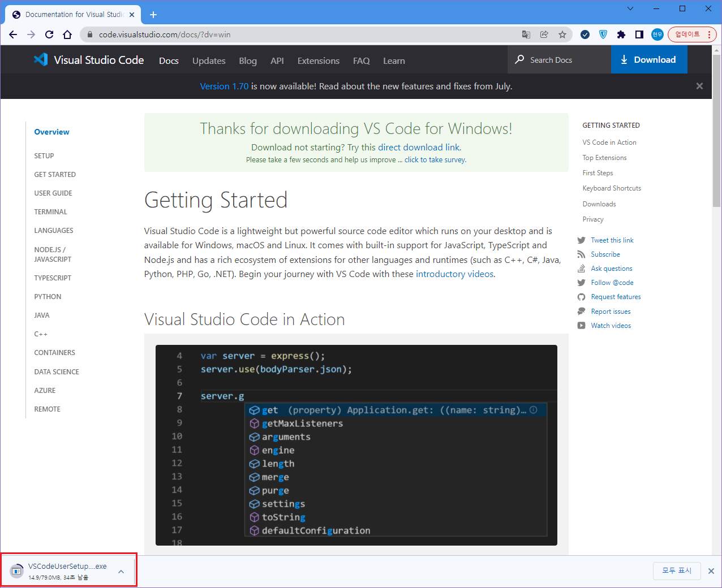Click the red update button

pos(692,34)
